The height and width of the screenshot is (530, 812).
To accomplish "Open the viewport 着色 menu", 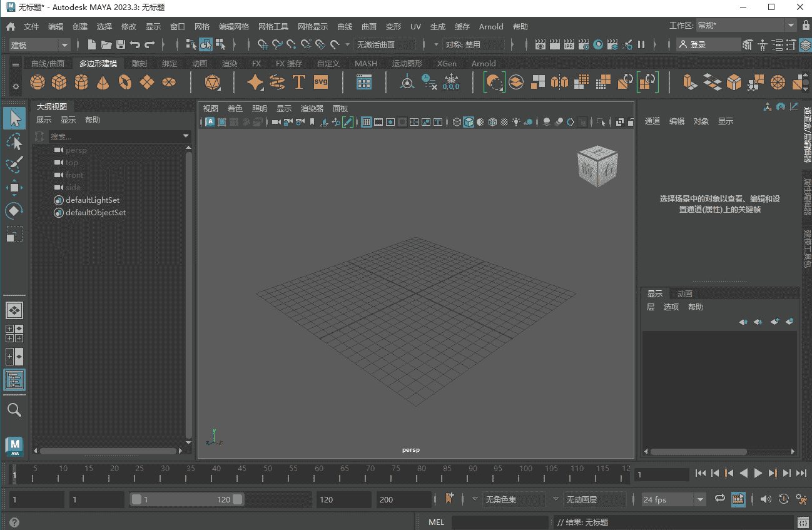I will click(x=235, y=108).
